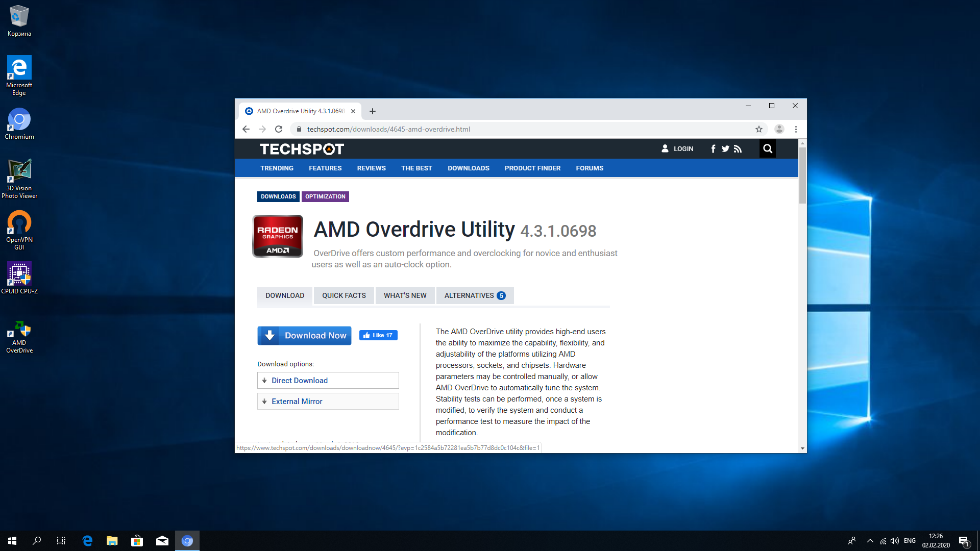
Task: Click the TechSpot logo
Action: [x=302, y=149]
